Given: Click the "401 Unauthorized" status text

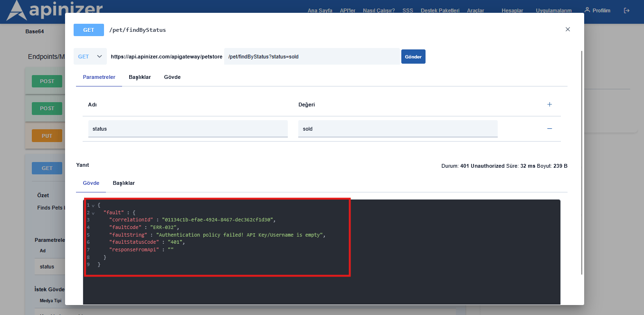Looking at the screenshot, I should click(x=483, y=166).
